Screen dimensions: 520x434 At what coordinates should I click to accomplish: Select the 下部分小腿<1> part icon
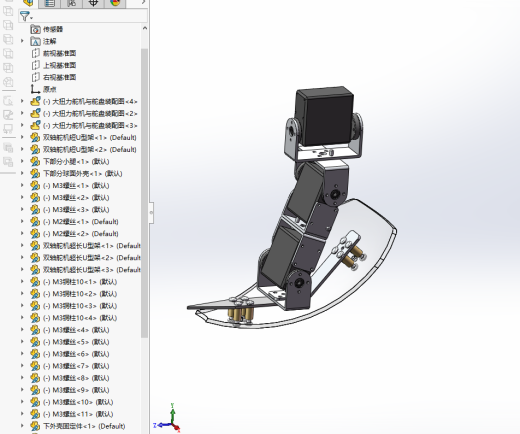click(35, 162)
